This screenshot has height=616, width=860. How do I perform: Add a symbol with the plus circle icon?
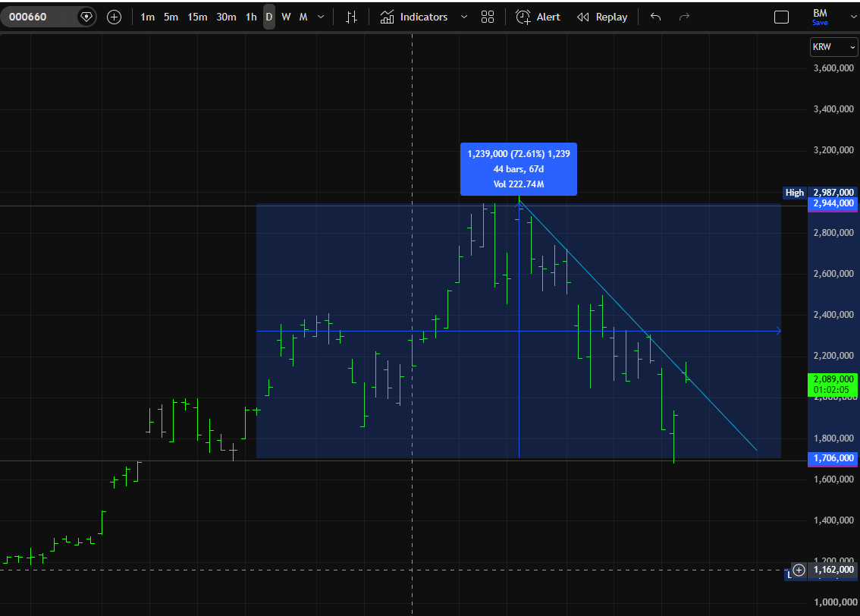114,17
